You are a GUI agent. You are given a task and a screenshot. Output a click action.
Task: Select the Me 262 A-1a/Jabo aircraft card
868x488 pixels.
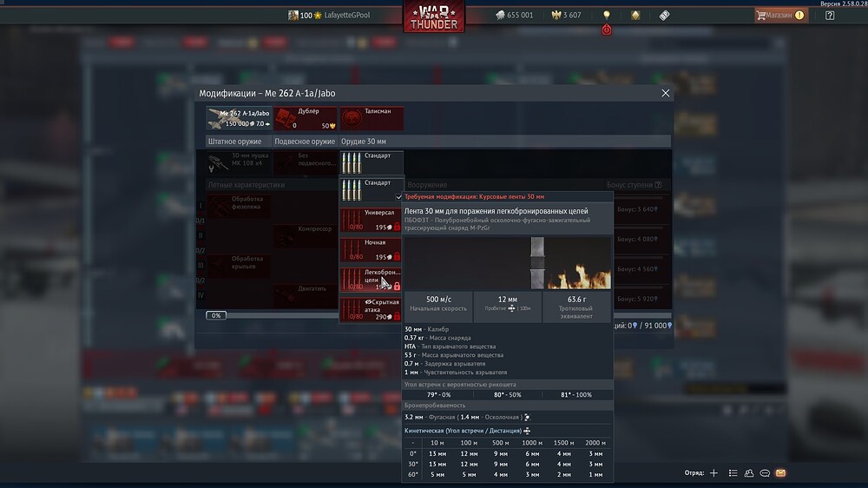[240, 119]
